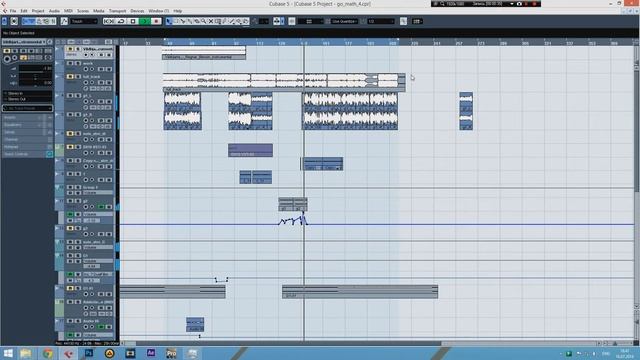640x360 pixels.
Task: Click the ruler at bar 49
Action: (x=169, y=43)
